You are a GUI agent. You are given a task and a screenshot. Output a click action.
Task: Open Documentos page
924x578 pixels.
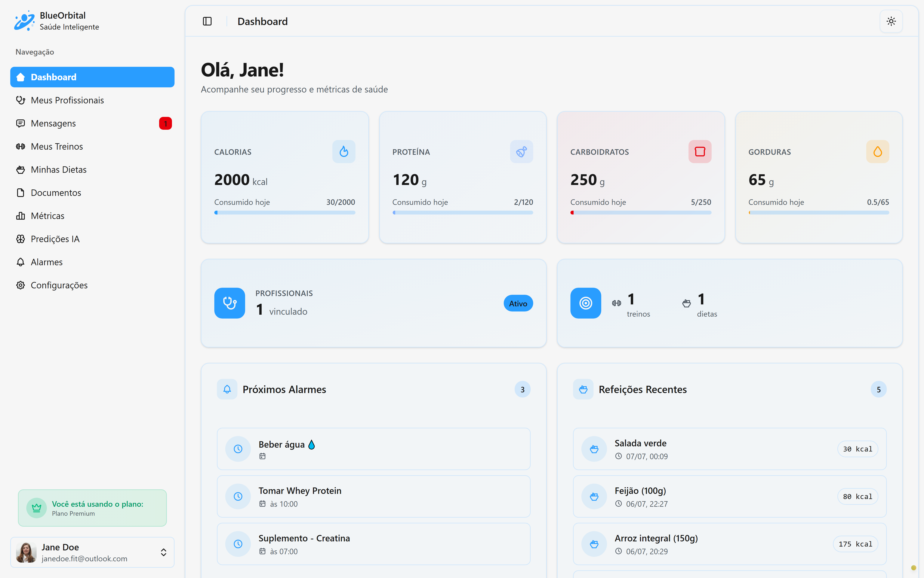[x=92, y=193]
